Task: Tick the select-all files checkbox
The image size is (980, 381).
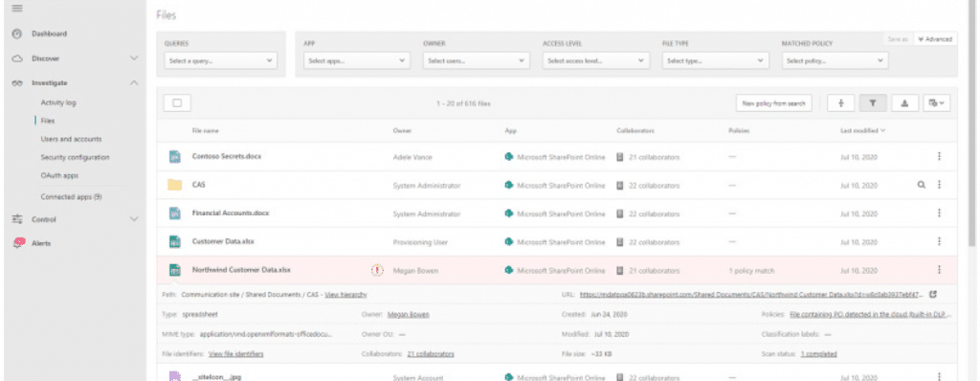Action: pos(177,103)
